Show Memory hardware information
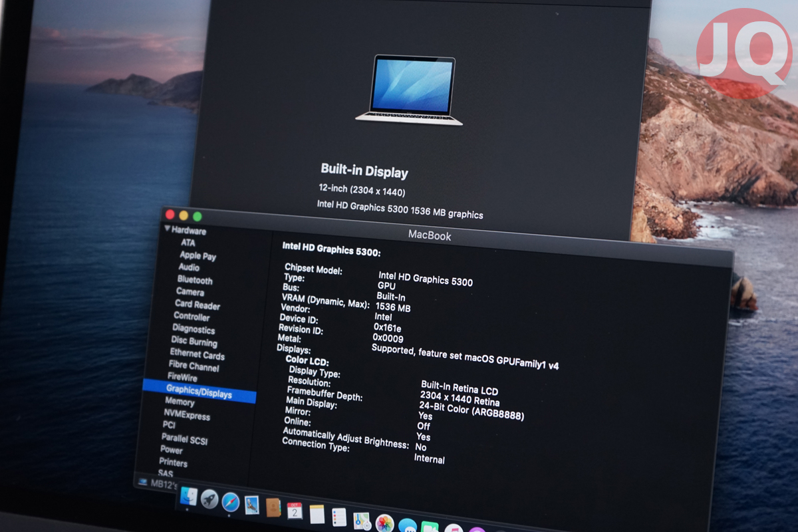This screenshot has height=532, width=798. pos(180,402)
